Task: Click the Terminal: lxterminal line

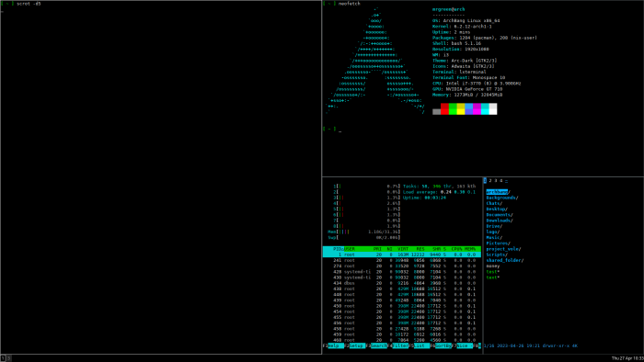Action: tap(459, 72)
